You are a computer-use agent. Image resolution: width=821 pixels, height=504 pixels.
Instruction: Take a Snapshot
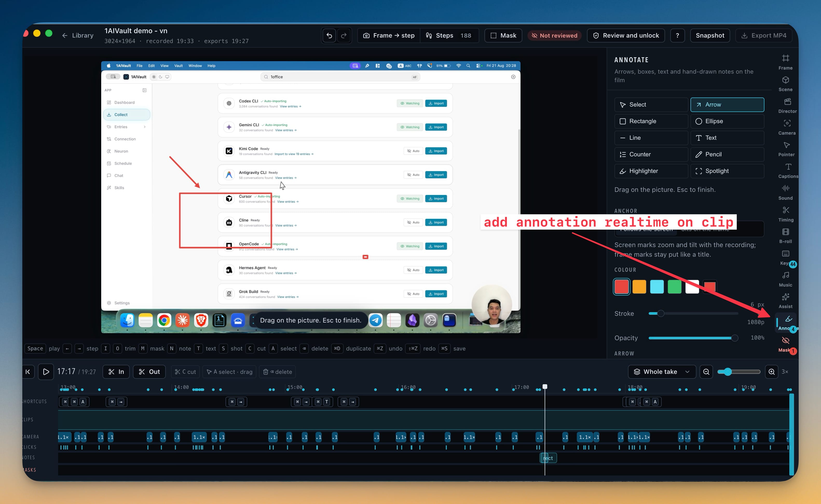tap(710, 35)
